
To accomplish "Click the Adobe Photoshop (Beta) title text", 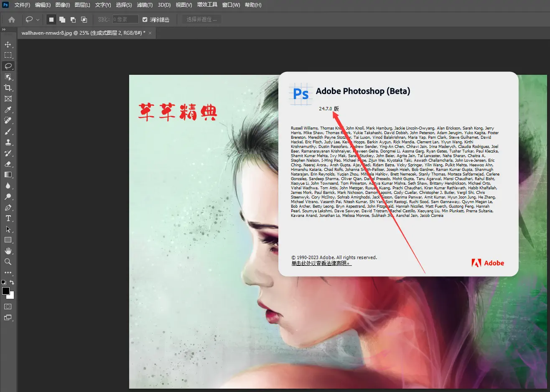I will [363, 91].
